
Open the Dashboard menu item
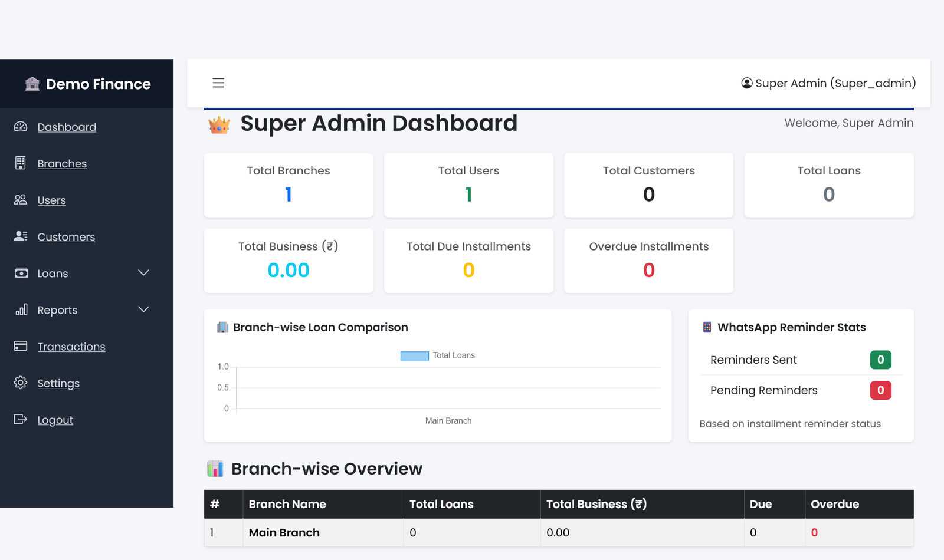pos(67,127)
